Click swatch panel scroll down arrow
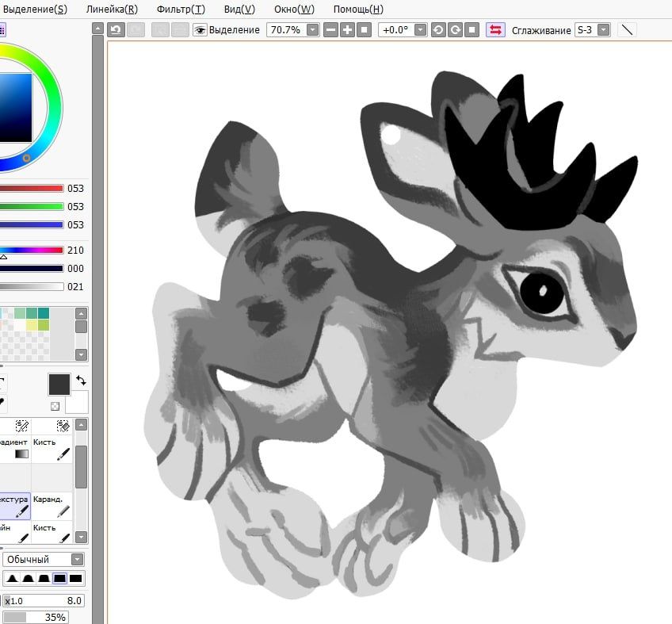The height and width of the screenshot is (624, 672). click(81, 354)
